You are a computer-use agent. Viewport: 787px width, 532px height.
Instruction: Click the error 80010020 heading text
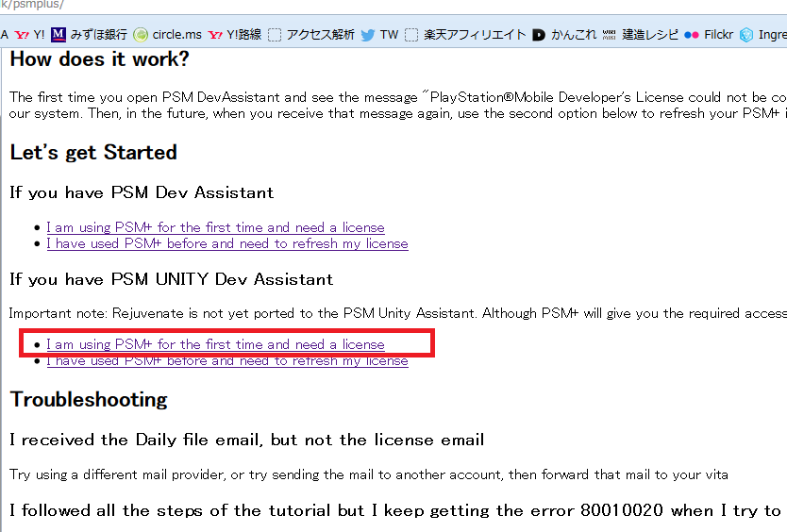(395, 510)
